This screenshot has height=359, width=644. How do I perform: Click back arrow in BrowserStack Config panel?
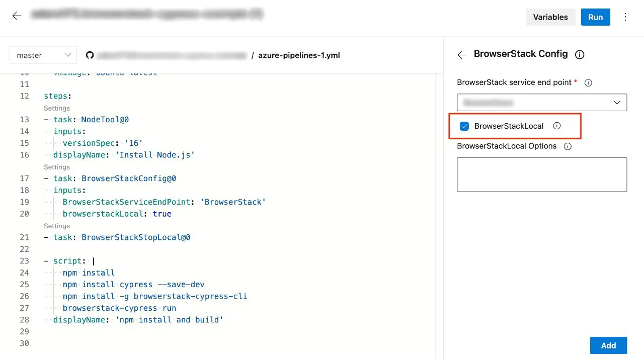point(462,55)
